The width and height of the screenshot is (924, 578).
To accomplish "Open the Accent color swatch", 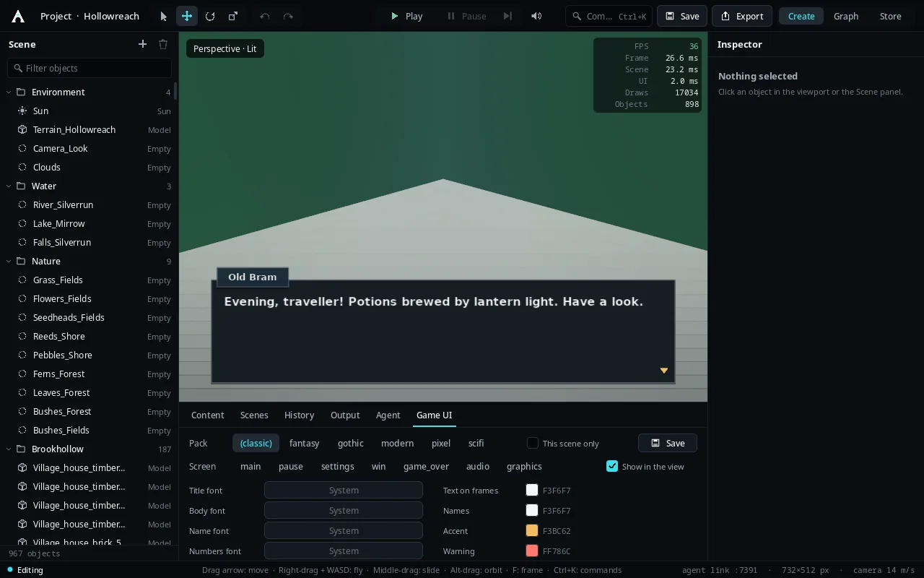I will tap(532, 530).
